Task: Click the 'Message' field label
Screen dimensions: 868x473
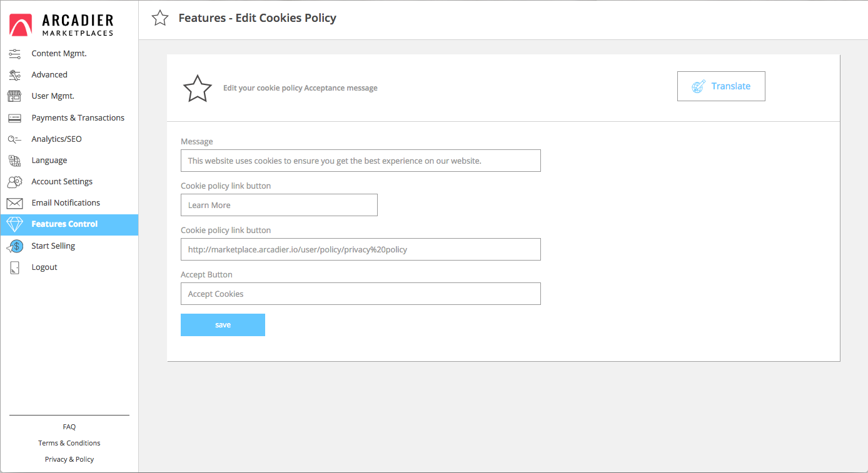Action: (197, 142)
